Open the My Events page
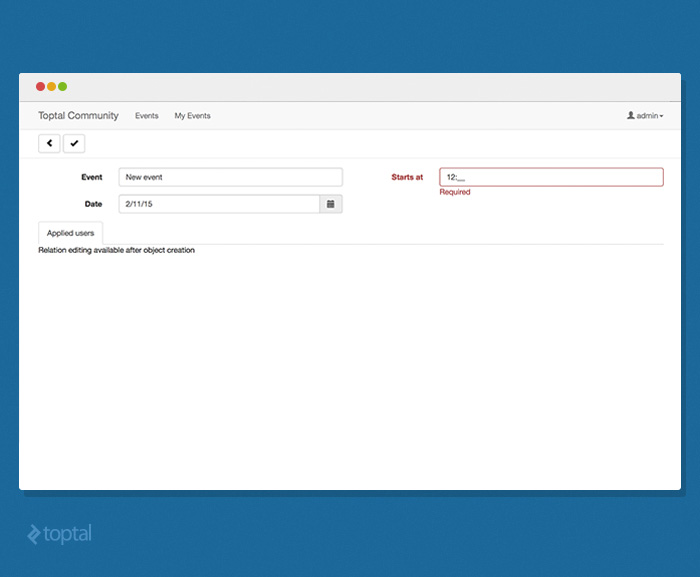 coord(192,116)
